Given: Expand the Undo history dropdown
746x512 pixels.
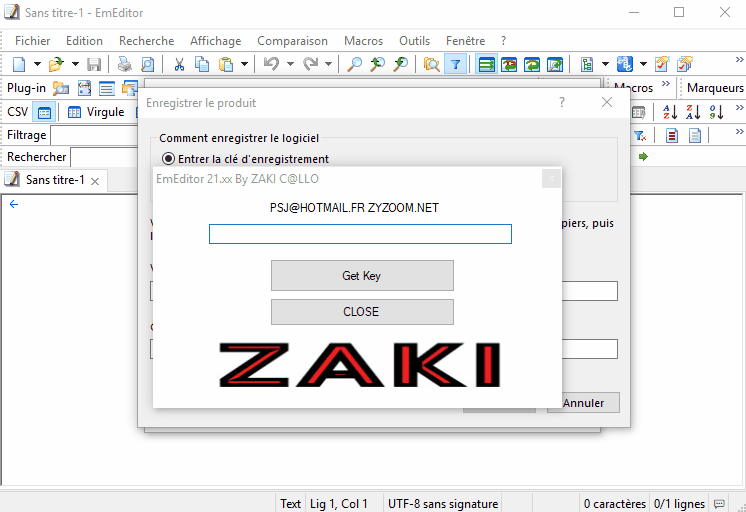Looking at the screenshot, I should click(290, 64).
